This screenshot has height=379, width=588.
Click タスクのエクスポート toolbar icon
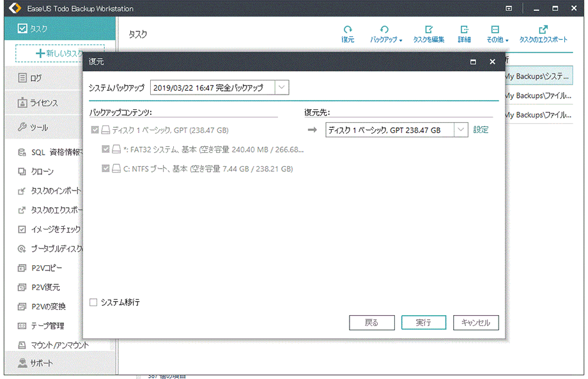543,34
